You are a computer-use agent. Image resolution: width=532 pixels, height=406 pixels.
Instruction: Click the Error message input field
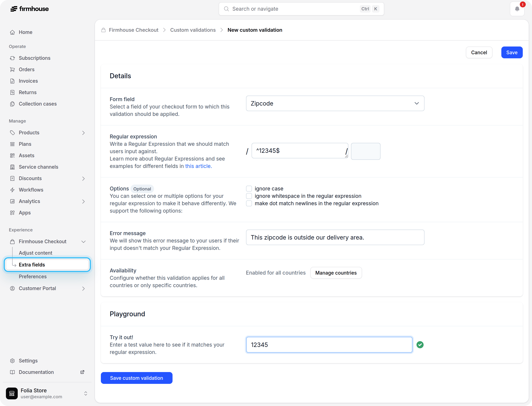coord(335,237)
